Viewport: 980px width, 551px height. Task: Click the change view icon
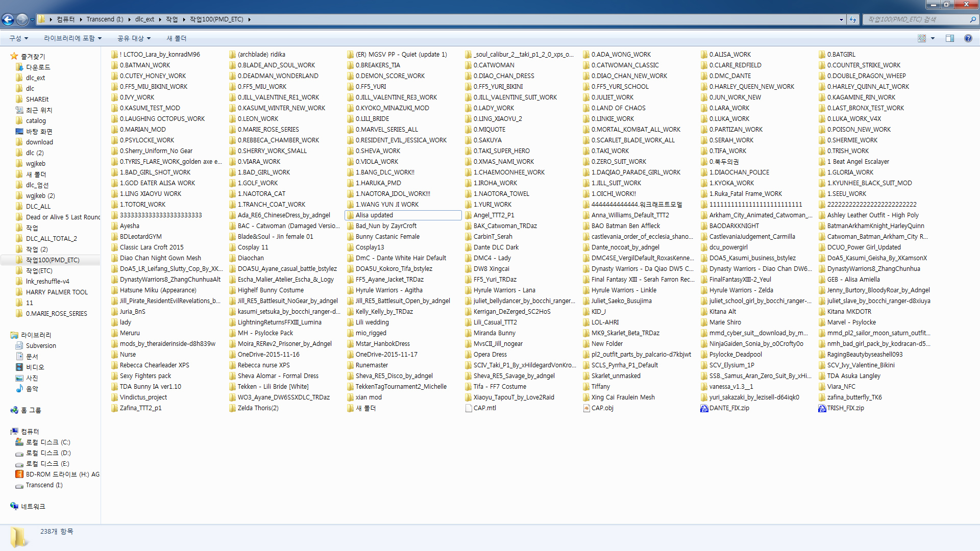pos(922,38)
